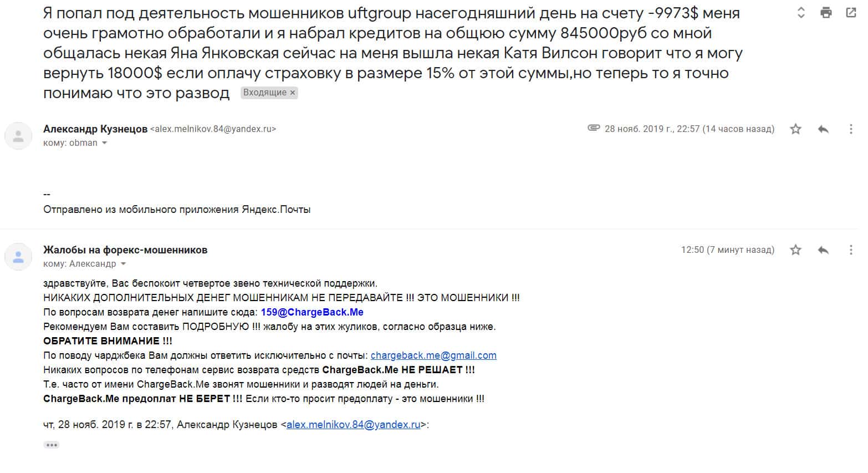This screenshot has width=868, height=473.
Task: Reply to the Жалобы на форекс-мошенников message
Action: 823,250
